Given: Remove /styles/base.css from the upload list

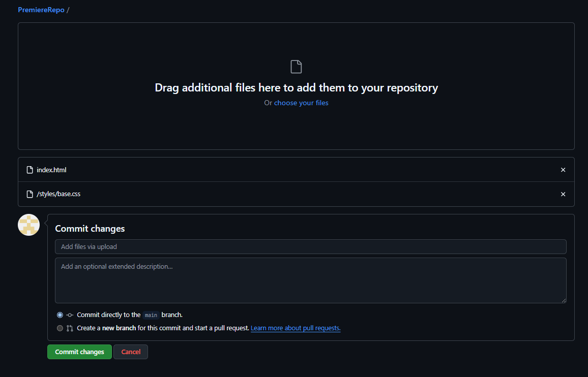Looking at the screenshot, I should [563, 194].
